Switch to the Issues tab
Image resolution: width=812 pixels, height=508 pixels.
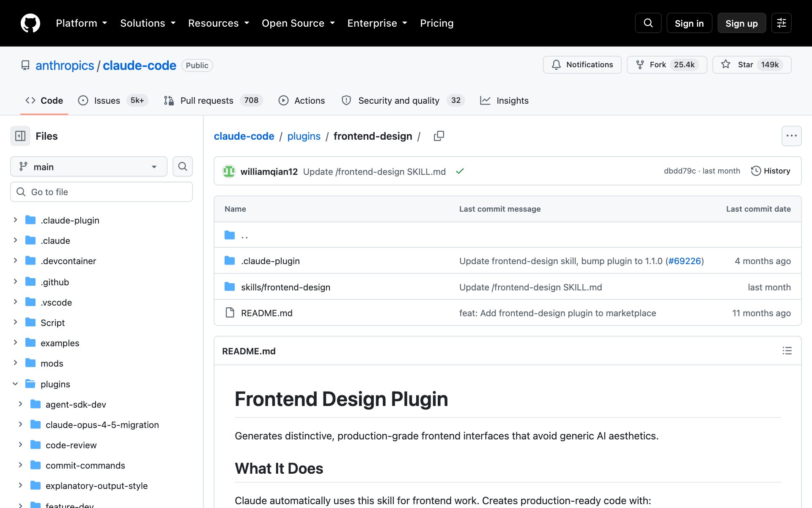tap(113, 100)
